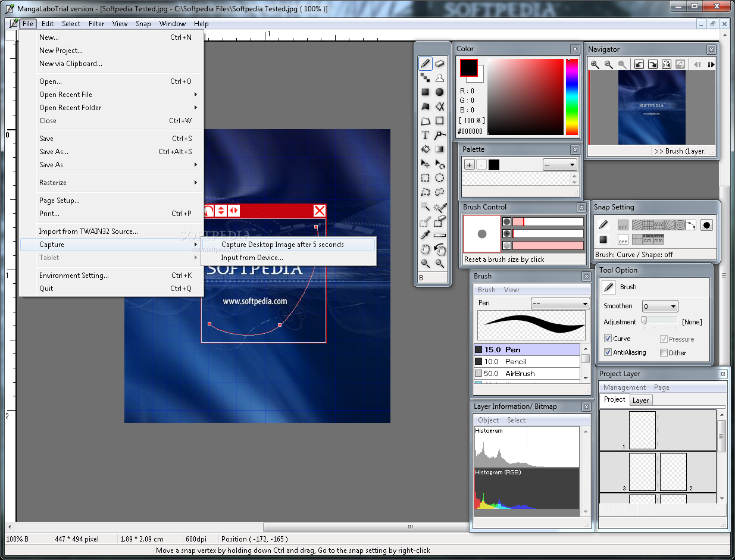Flip view horizontally in Navigator
The height and width of the screenshot is (560, 735).
667,64
